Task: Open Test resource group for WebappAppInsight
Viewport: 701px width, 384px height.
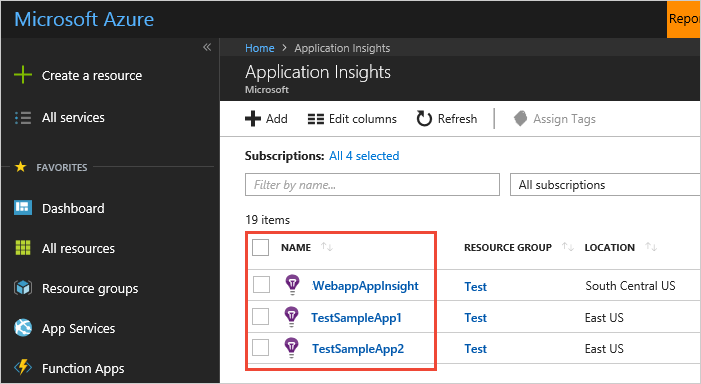Action: click(475, 287)
